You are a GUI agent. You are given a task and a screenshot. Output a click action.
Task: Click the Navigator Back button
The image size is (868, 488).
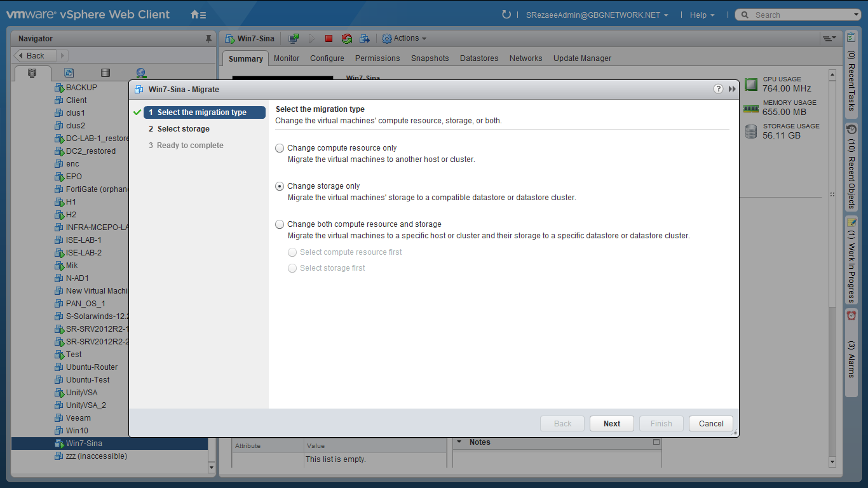coord(35,56)
